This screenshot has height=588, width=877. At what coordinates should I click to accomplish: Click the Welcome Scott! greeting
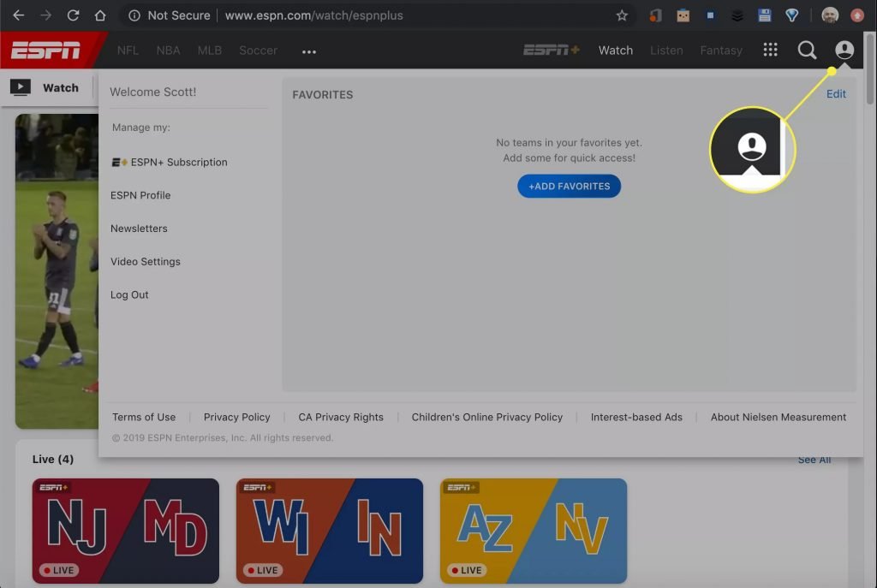[x=152, y=92]
